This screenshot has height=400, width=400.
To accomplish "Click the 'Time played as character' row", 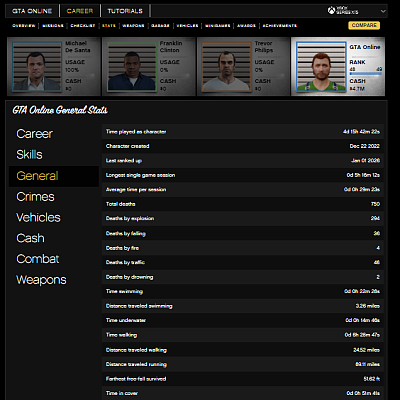I will click(243, 132).
